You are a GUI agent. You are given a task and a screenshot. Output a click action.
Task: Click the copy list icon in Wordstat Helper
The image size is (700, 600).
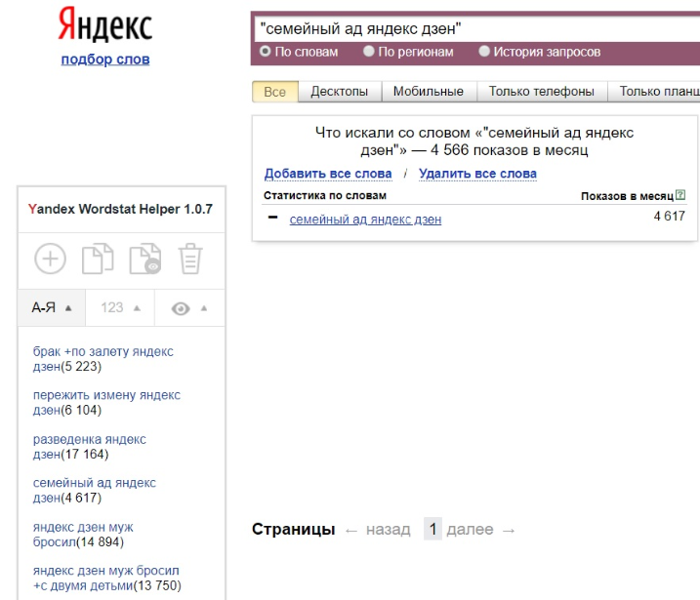99,259
